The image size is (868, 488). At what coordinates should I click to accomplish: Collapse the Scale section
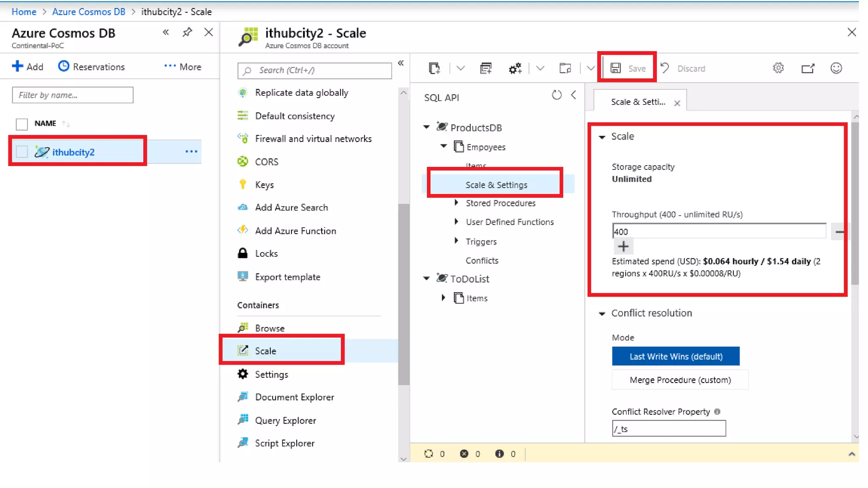(x=601, y=137)
